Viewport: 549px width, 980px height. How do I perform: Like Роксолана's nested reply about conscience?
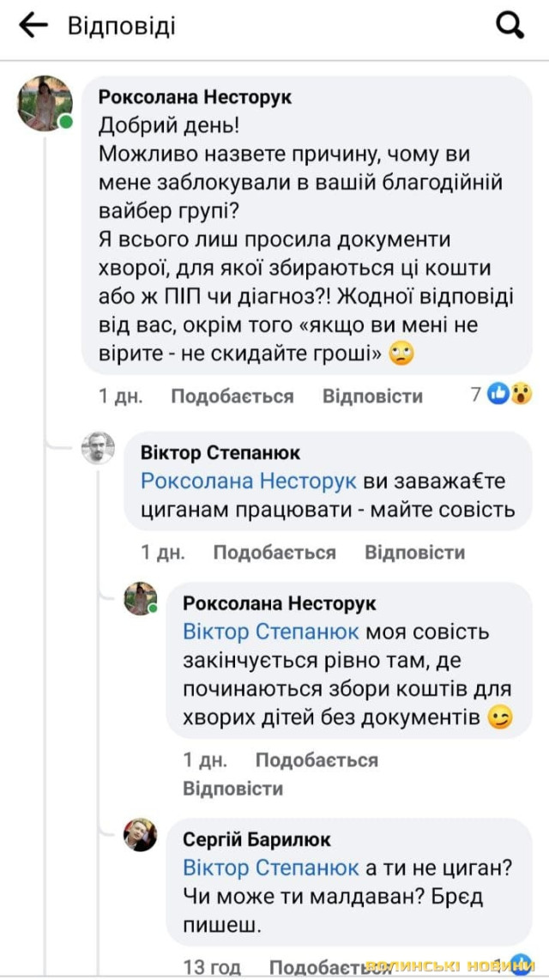tap(316, 760)
